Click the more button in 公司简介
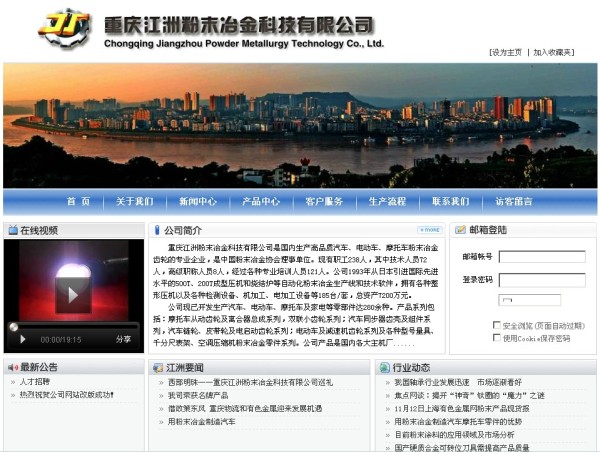The width and height of the screenshot is (600, 452). point(430,230)
